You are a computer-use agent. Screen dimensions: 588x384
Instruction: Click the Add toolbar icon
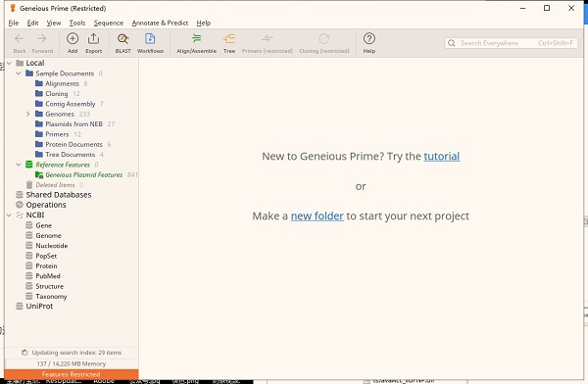73,43
